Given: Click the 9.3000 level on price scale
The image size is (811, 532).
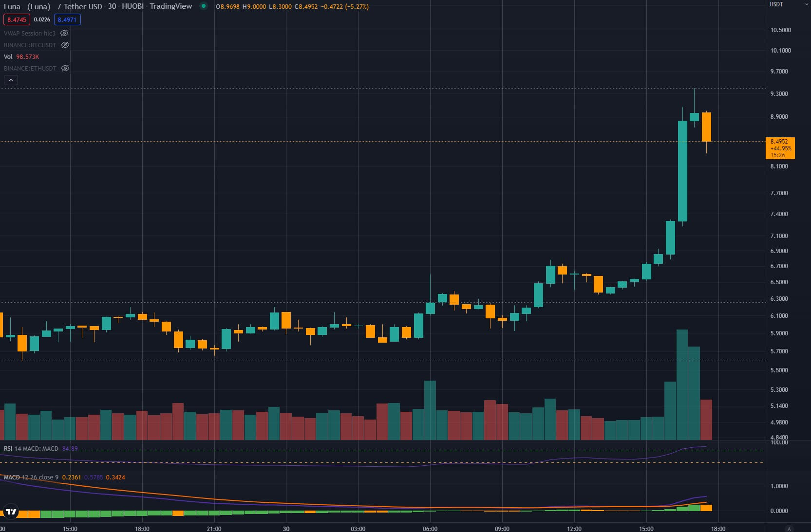Looking at the screenshot, I should pyautogui.click(x=779, y=93).
